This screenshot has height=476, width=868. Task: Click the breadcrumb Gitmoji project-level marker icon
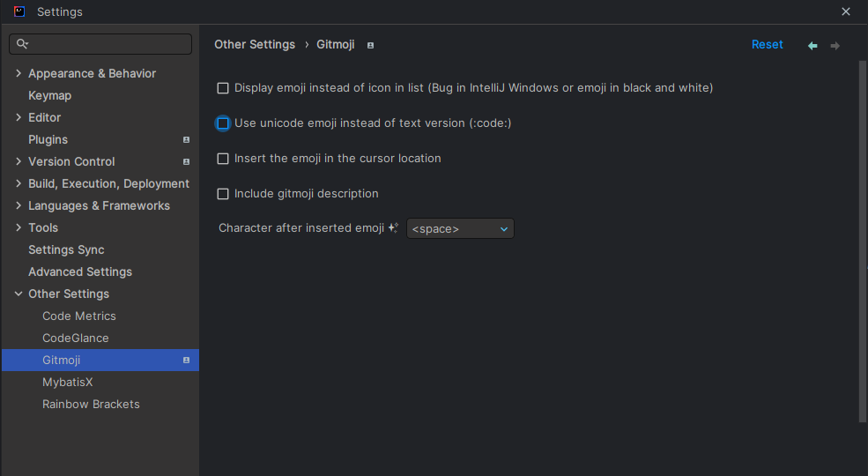(x=370, y=45)
